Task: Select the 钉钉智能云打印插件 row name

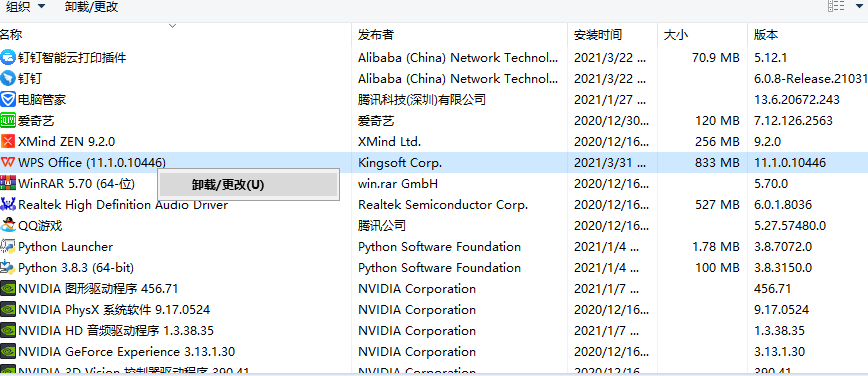Action: [72, 57]
